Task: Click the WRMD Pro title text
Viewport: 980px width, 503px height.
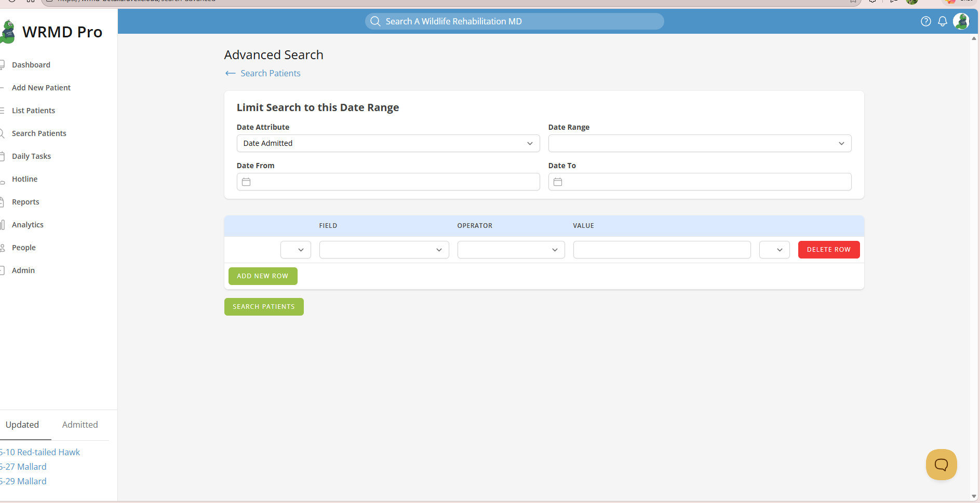Action: [62, 32]
